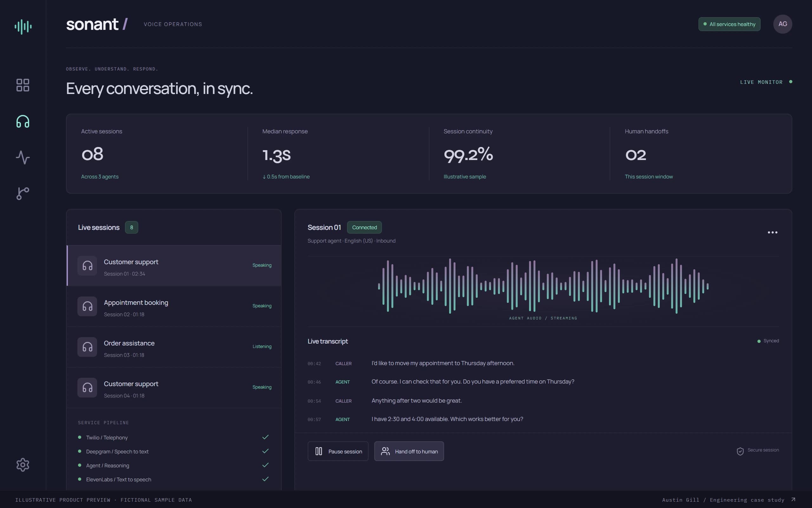
Task: Open the dashboard grid icon in sidebar
Action: 23,85
